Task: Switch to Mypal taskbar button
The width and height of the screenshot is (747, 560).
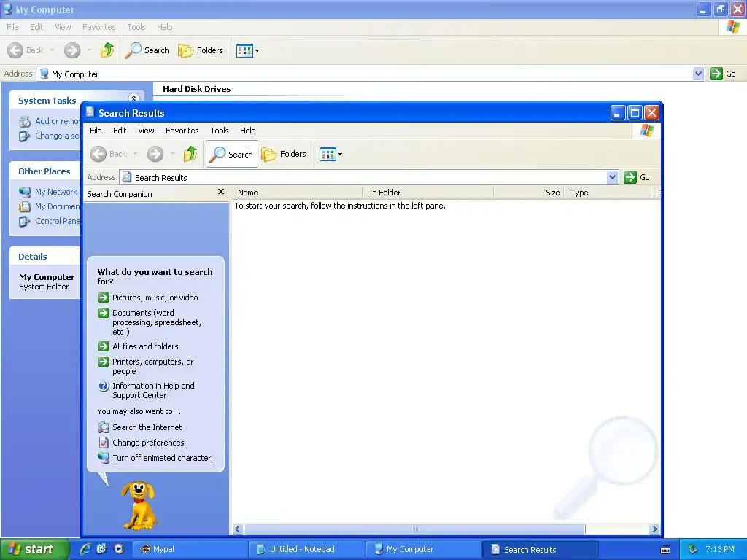Action: click(x=190, y=549)
